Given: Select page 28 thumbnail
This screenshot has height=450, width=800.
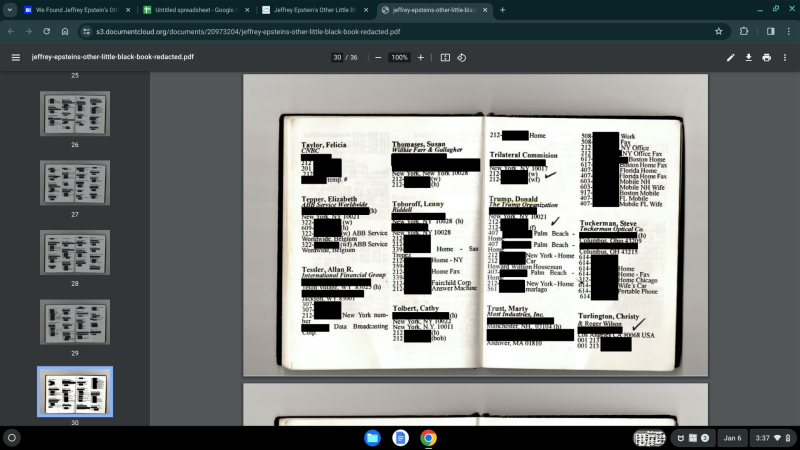Looking at the screenshot, I should 75,253.
